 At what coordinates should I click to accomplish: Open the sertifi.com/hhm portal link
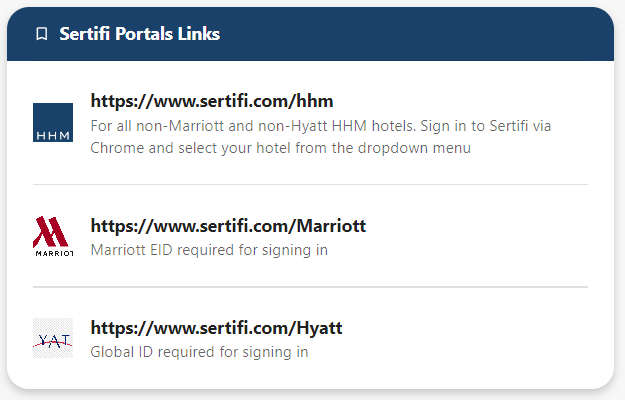point(211,101)
